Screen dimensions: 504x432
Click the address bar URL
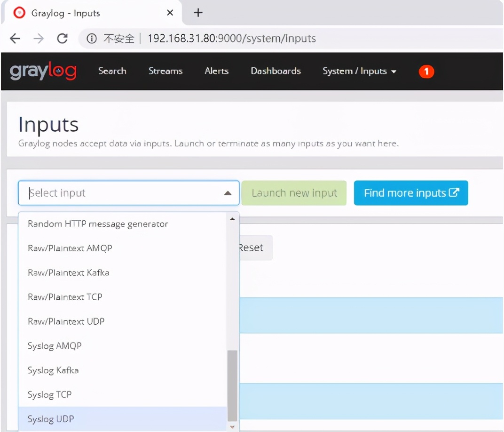[x=232, y=39]
